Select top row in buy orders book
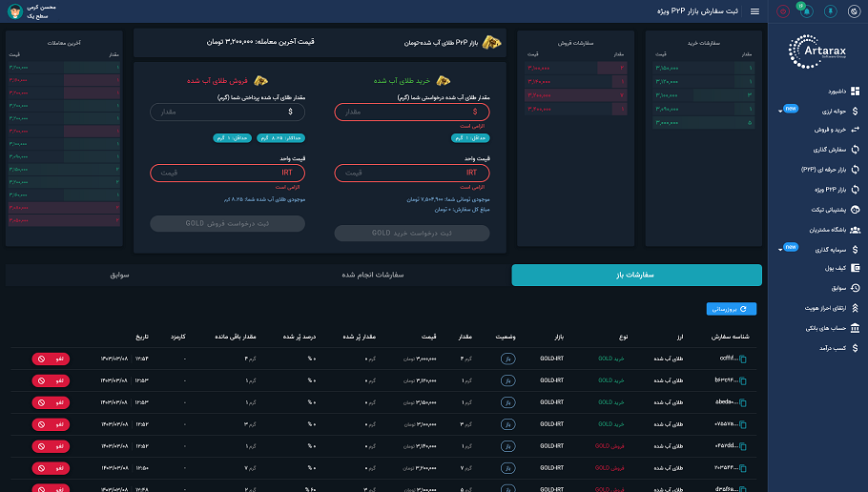868x492 pixels. pyautogui.click(x=703, y=68)
